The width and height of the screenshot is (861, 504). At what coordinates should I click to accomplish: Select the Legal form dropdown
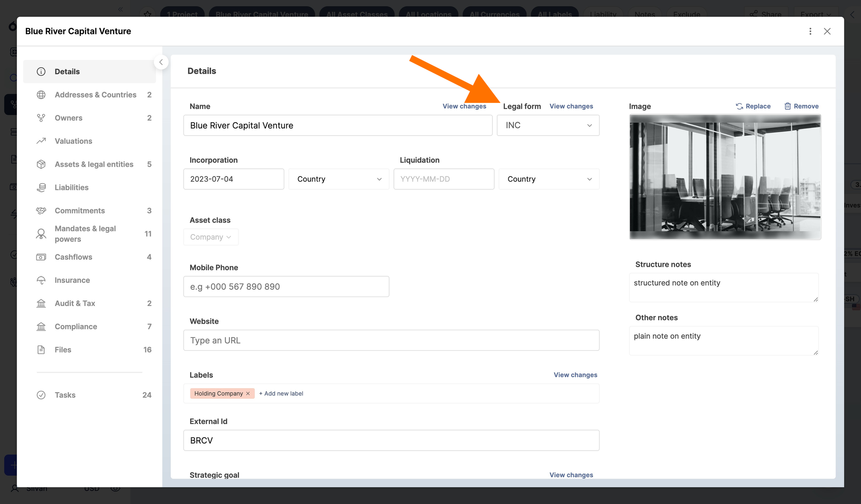point(547,125)
